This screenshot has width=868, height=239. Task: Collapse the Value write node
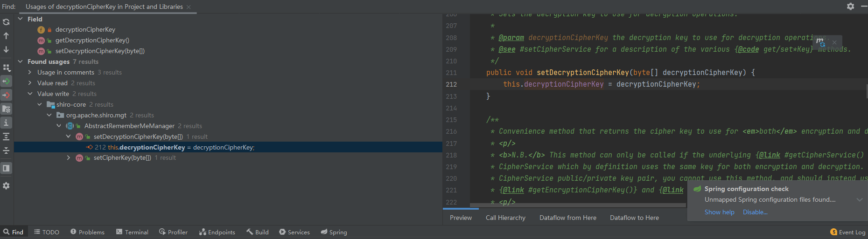coord(30,93)
